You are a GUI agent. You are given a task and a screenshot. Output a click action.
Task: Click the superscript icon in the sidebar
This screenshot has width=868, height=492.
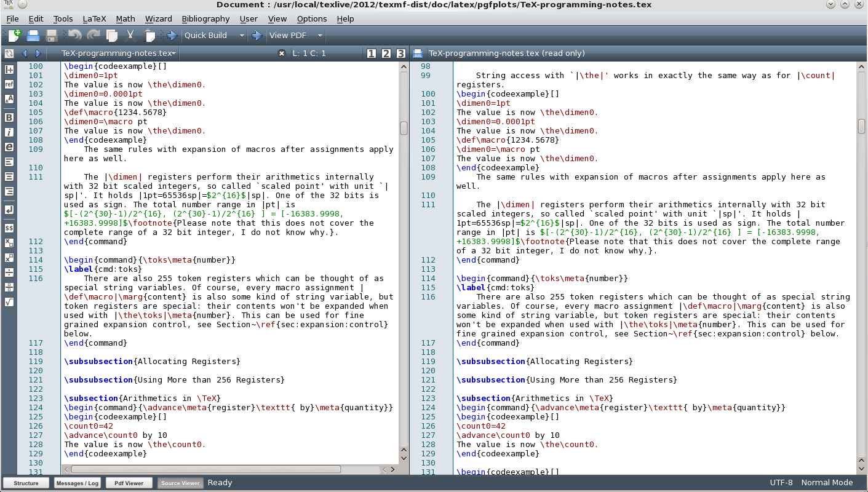pos(9,257)
